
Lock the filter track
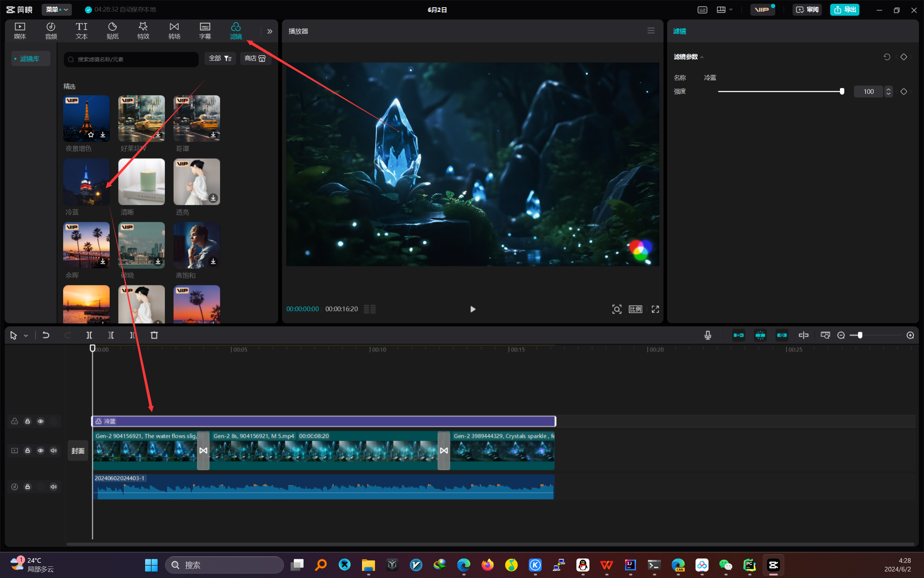click(x=27, y=421)
